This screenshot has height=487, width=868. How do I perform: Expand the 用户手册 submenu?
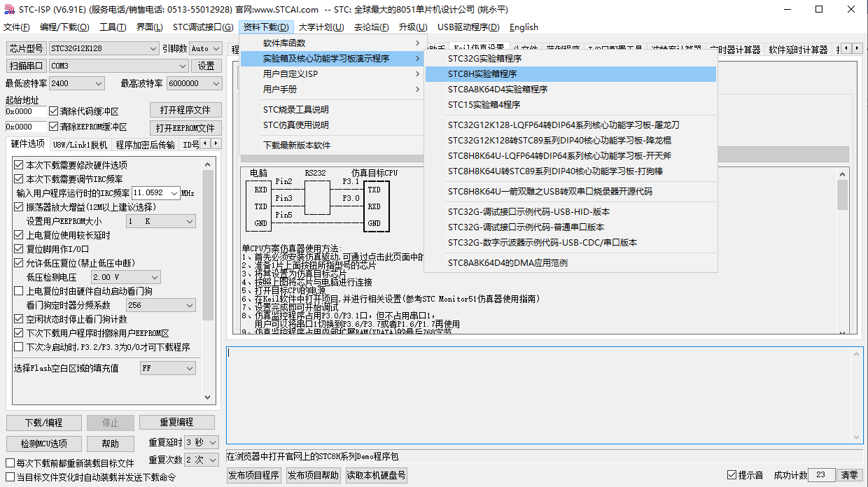[332, 90]
